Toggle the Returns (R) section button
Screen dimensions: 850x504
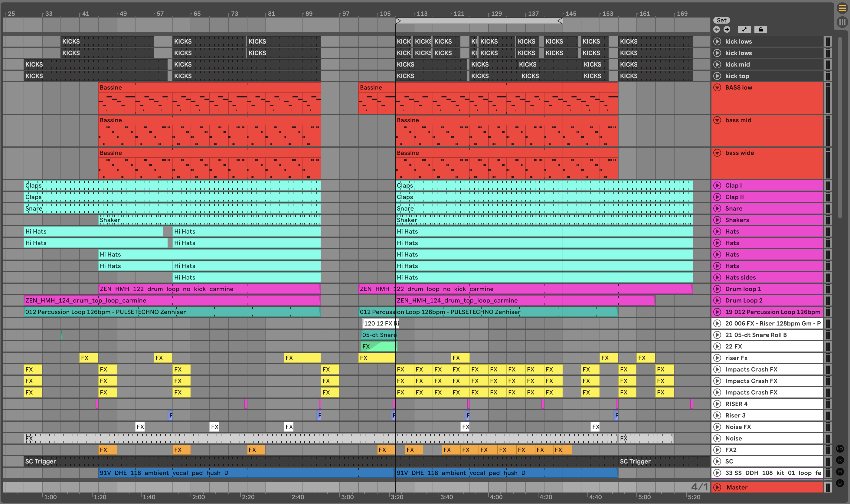pyautogui.click(x=840, y=460)
